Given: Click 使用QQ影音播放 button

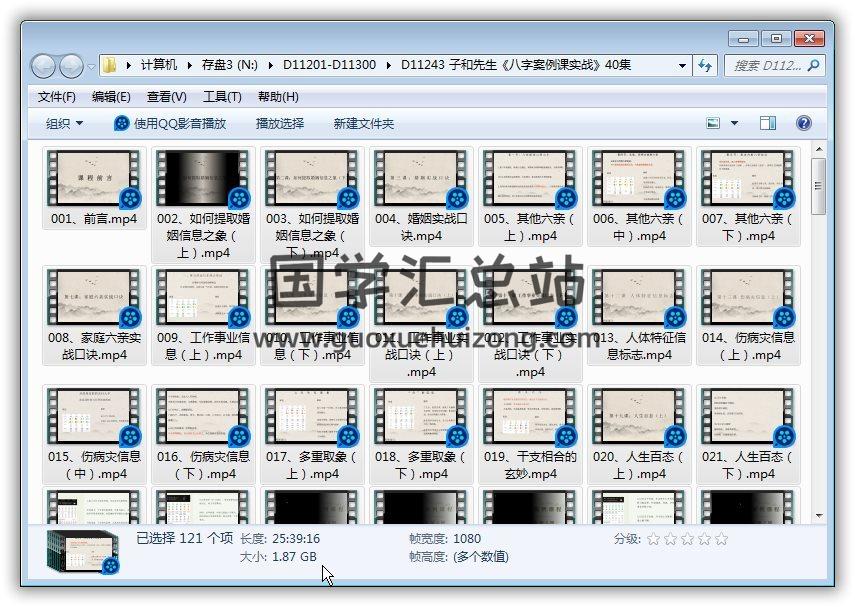Looking at the screenshot, I should click(x=170, y=123).
